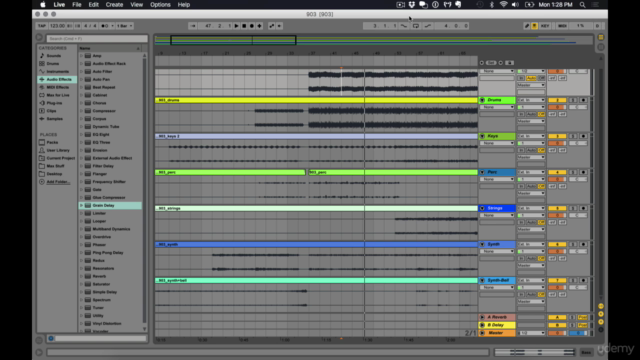The image size is (640, 360).
Task: Solo the Keys track
Action: (573, 136)
